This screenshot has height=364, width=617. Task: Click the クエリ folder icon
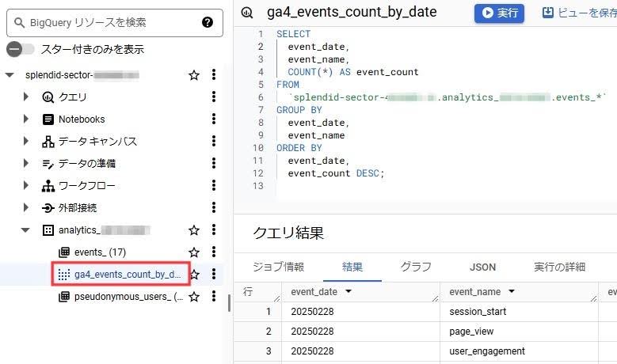coord(48,97)
